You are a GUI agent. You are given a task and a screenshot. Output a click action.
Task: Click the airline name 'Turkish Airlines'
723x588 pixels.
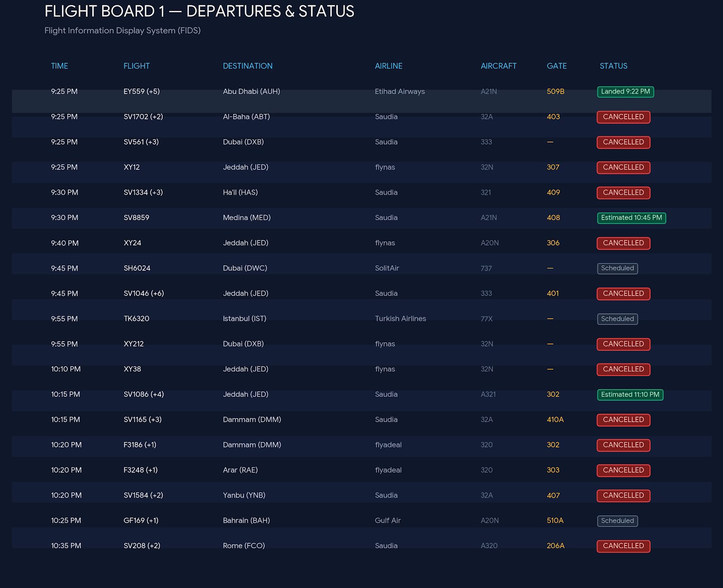pyautogui.click(x=400, y=319)
